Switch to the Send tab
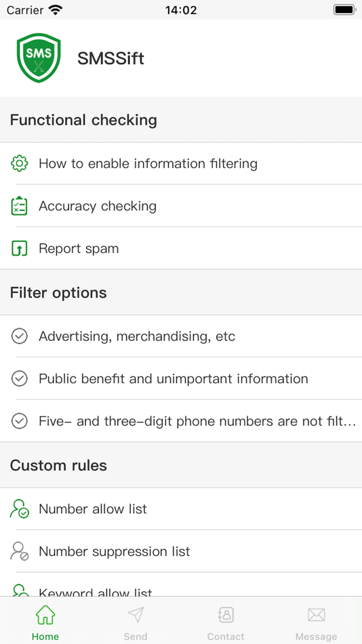The image size is (362, 644). (x=136, y=621)
